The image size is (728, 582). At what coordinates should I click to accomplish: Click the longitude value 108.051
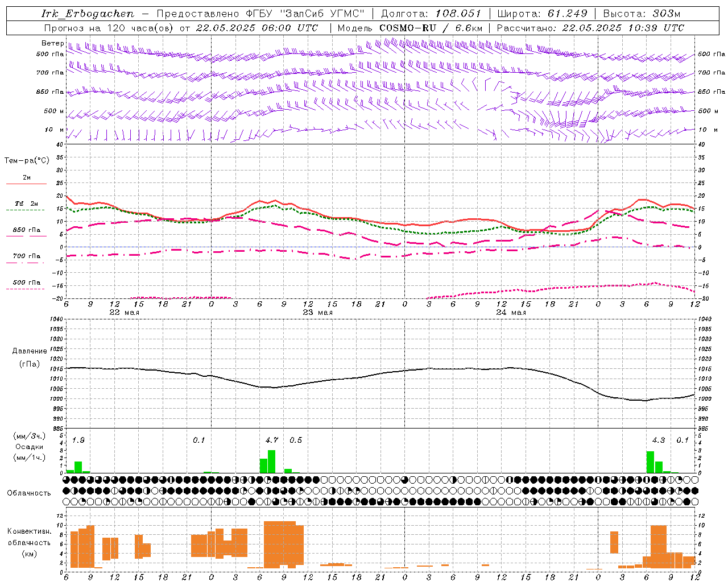(x=458, y=14)
